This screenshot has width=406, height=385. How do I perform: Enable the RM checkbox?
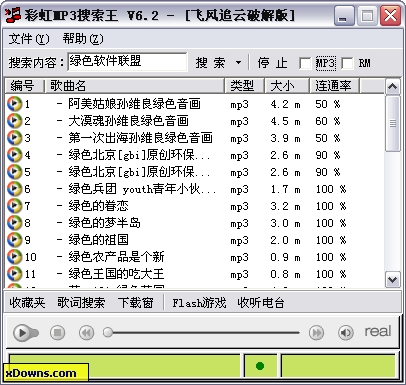[x=347, y=63]
